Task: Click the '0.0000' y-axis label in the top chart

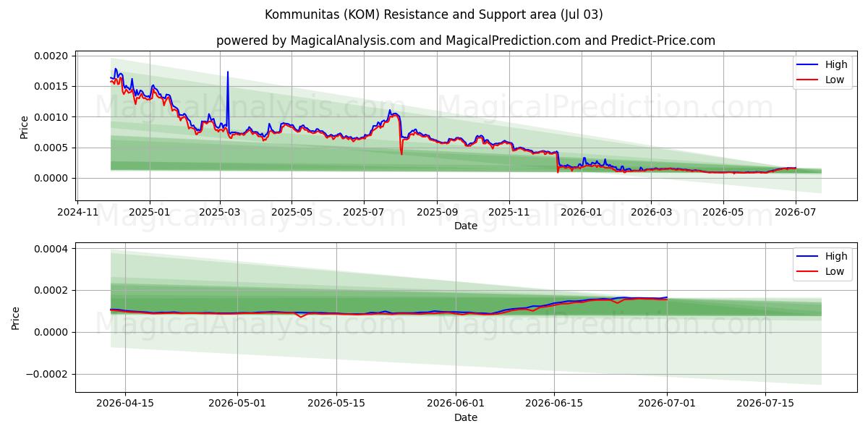Action: pyautogui.click(x=51, y=178)
